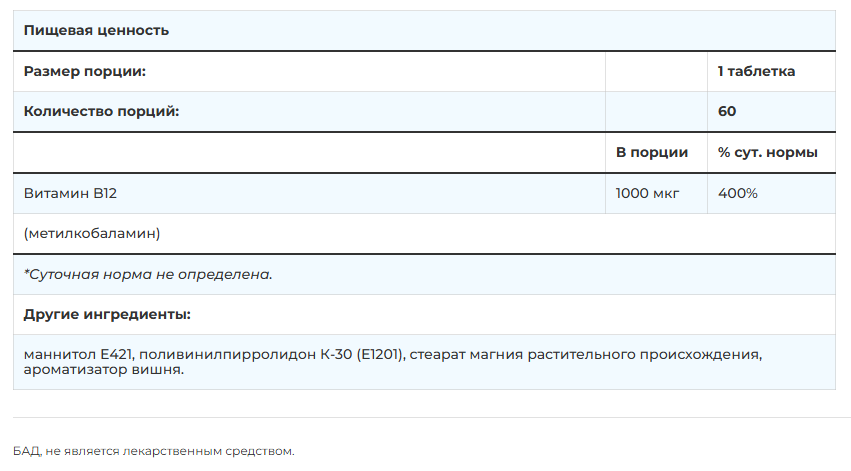Image resolution: width=851 pixels, height=471 pixels.
Task: Select the 'ароматизатор вишня.' text
Action: [104, 370]
